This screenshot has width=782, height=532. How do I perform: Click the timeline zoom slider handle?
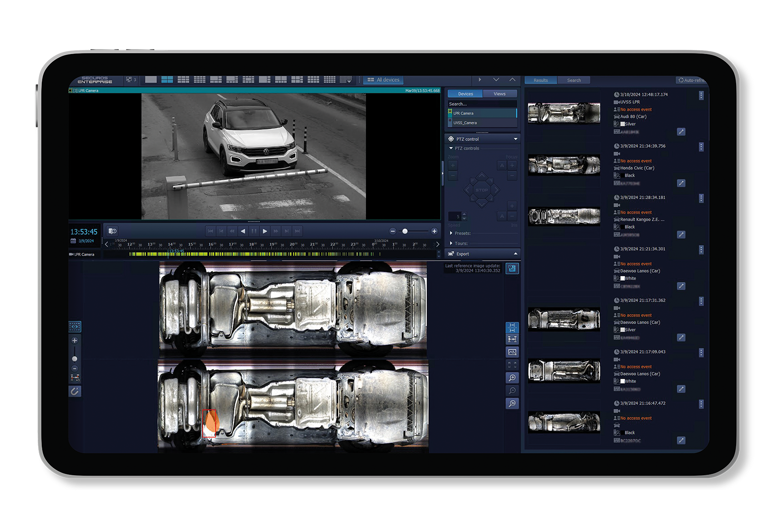[405, 231]
